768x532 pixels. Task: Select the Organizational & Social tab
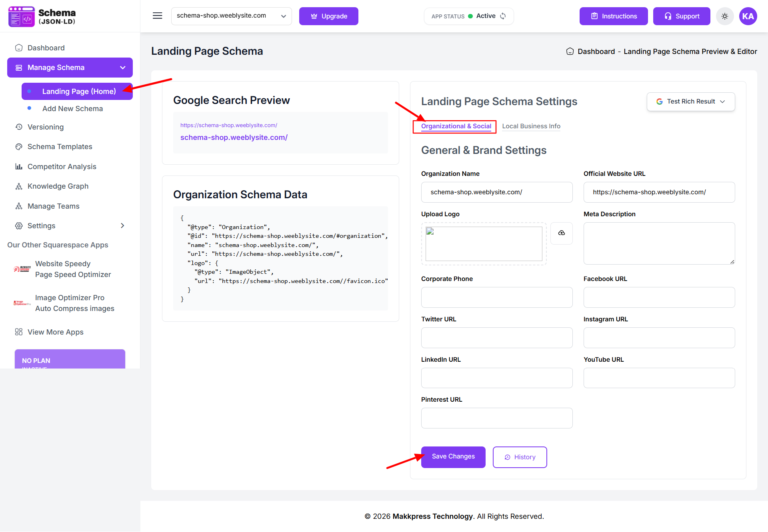[x=456, y=126]
